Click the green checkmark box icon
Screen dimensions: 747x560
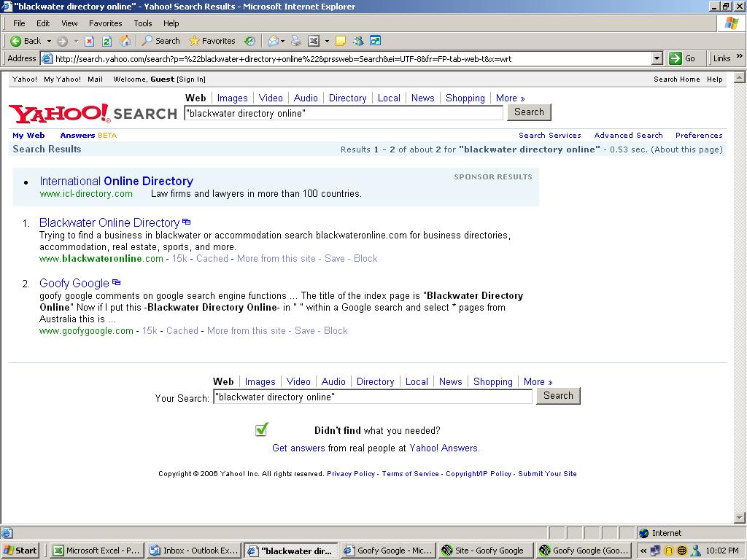pyautogui.click(x=261, y=429)
